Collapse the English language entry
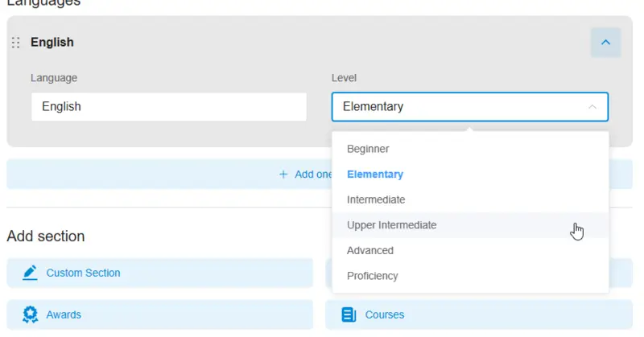 [x=605, y=42]
